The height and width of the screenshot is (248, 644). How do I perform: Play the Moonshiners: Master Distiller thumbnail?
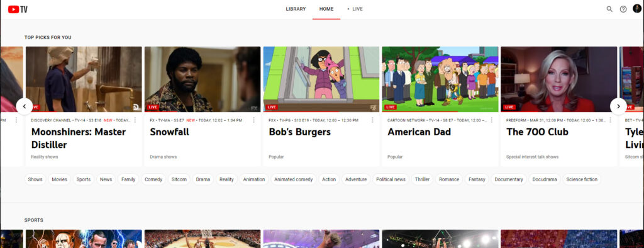(x=84, y=79)
